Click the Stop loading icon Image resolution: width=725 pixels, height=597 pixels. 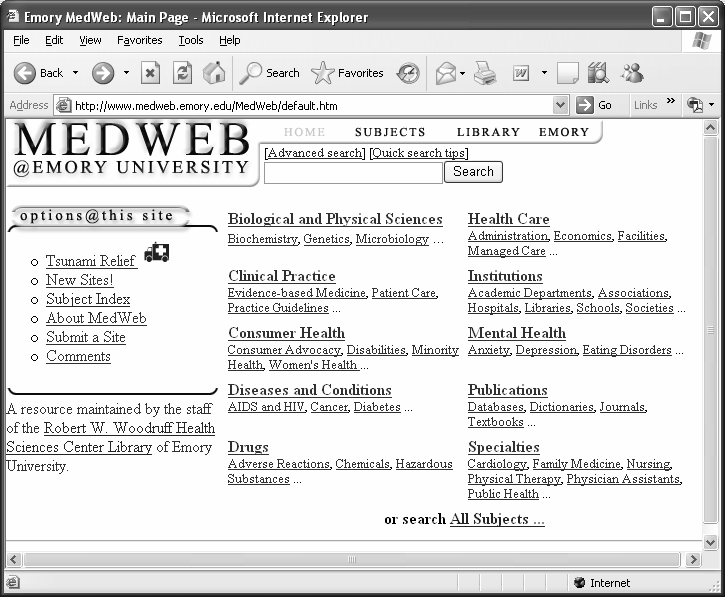pos(150,73)
